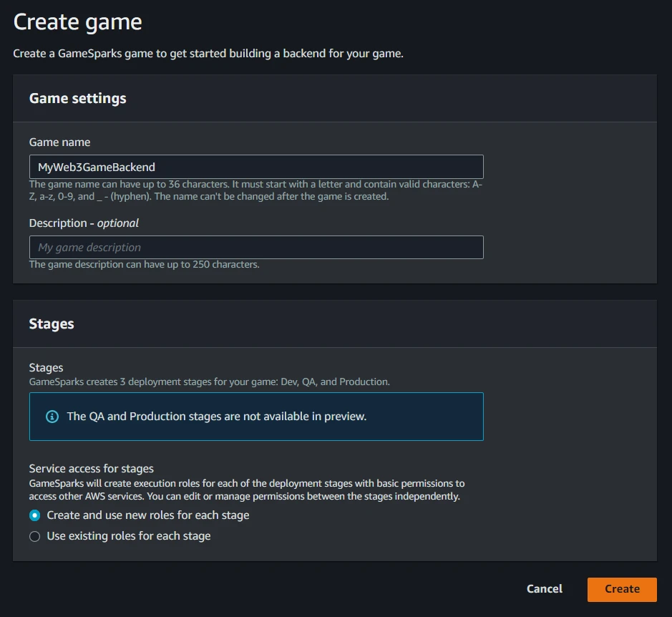Focus the Description optional text field

(256, 247)
